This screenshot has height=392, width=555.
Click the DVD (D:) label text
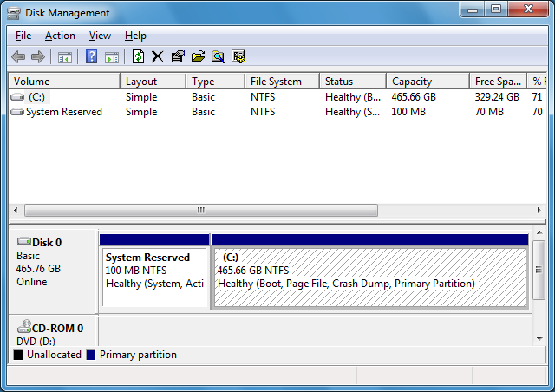click(x=36, y=342)
